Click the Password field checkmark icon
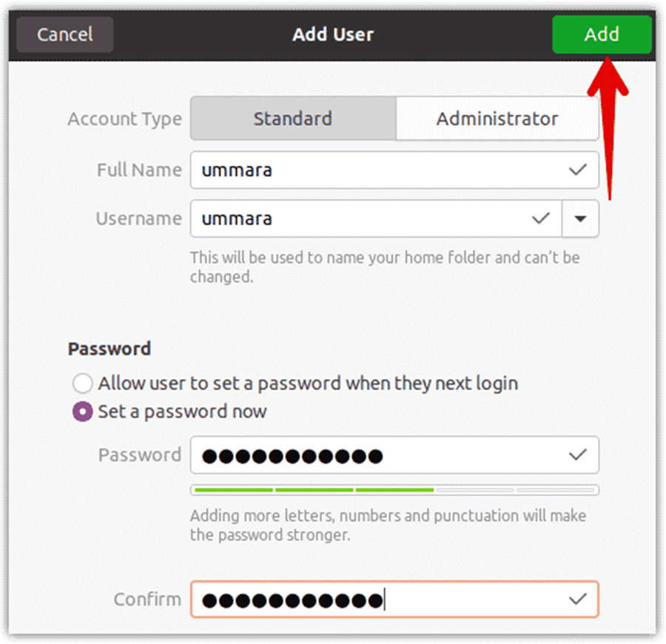Viewport: 666px width, 644px height. point(577,455)
